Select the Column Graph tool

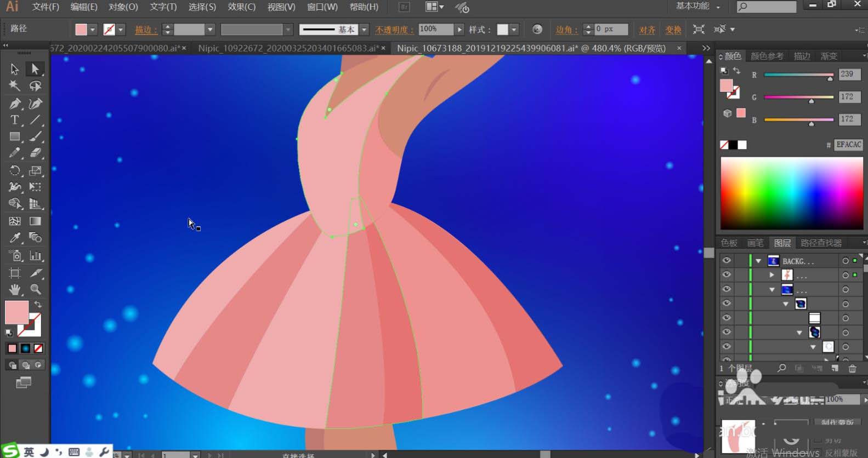pyautogui.click(x=35, y=256)
